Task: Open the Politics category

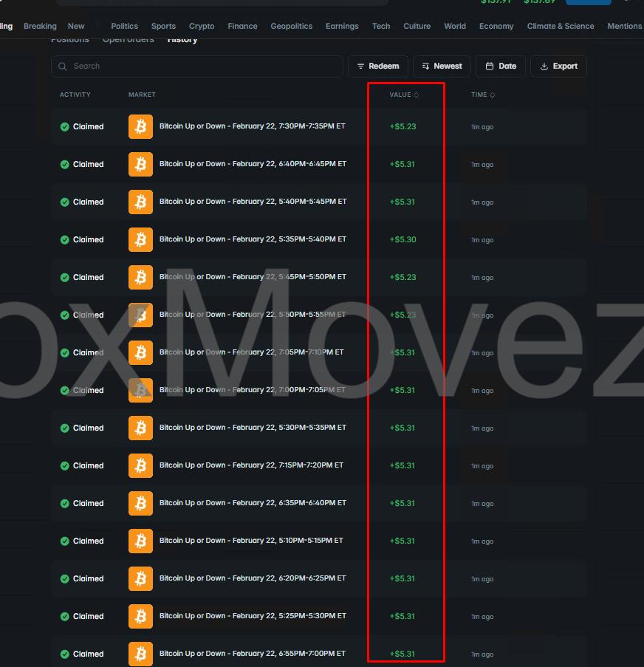Action: click(124, 26)
